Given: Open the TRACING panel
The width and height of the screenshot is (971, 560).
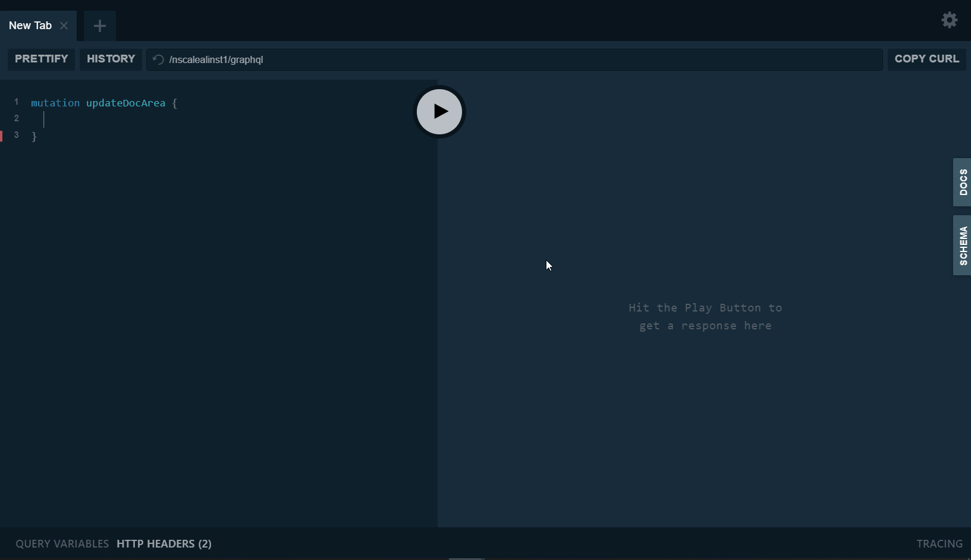Looking at the screenshot, I should tap(939, 543).
